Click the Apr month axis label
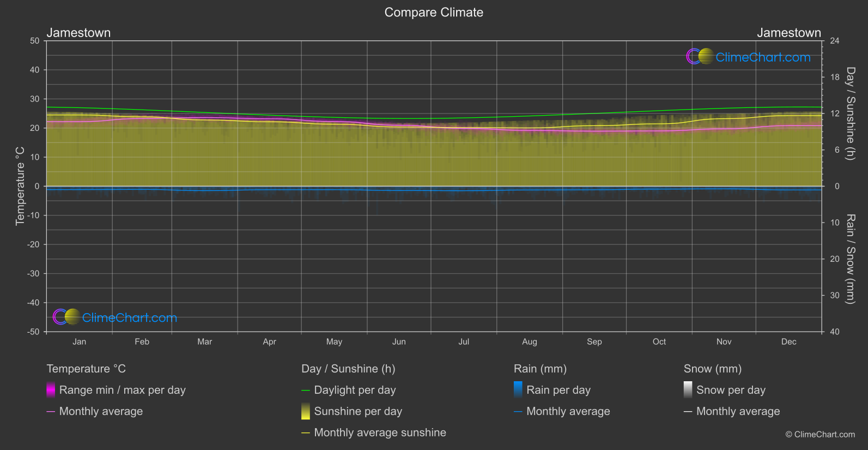Screen dimensions: 868x450 270,342
